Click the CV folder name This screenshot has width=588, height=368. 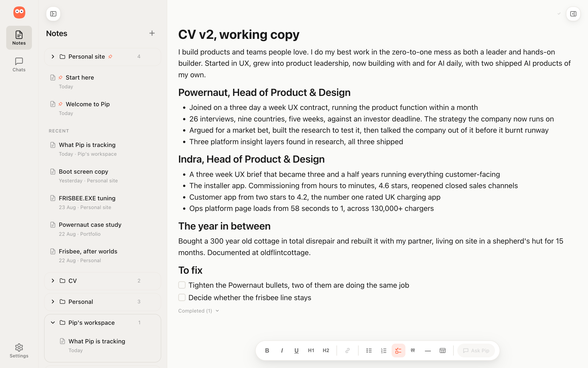[x=72, y=281]
